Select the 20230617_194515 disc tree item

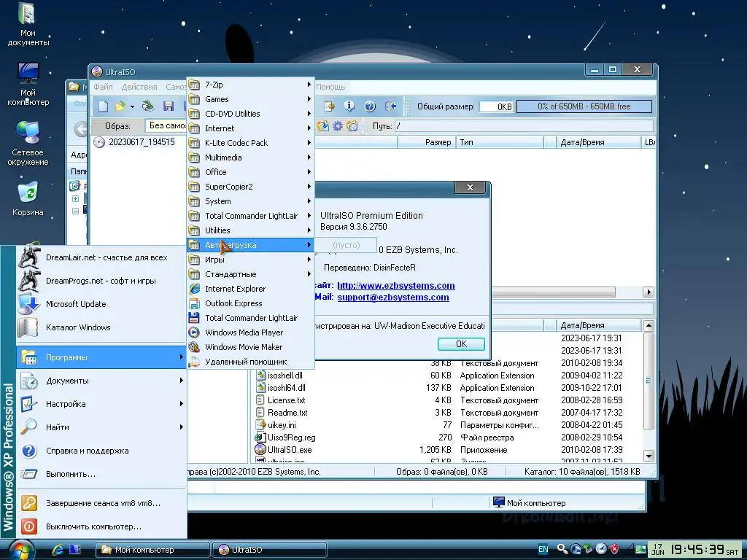coord(142,142)
